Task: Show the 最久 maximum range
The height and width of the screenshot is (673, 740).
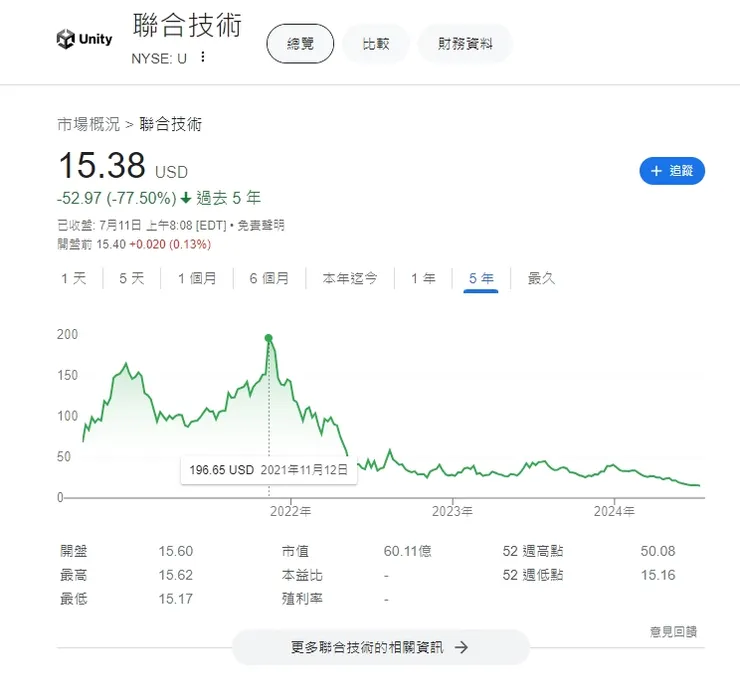Action: 541,278
